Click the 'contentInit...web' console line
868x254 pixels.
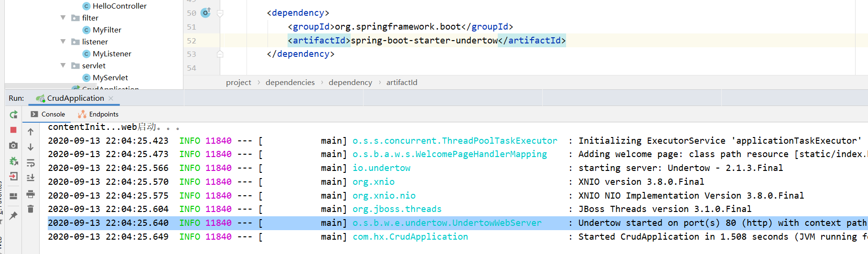114,127
